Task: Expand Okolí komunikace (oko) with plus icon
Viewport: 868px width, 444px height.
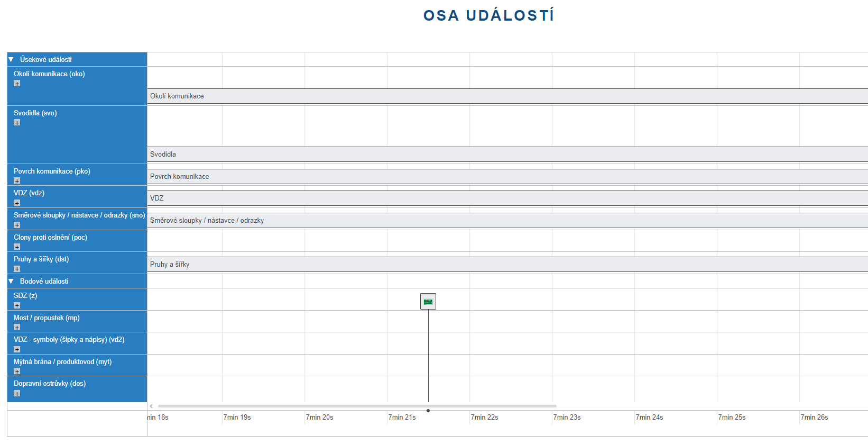Action: coord(17,84)
